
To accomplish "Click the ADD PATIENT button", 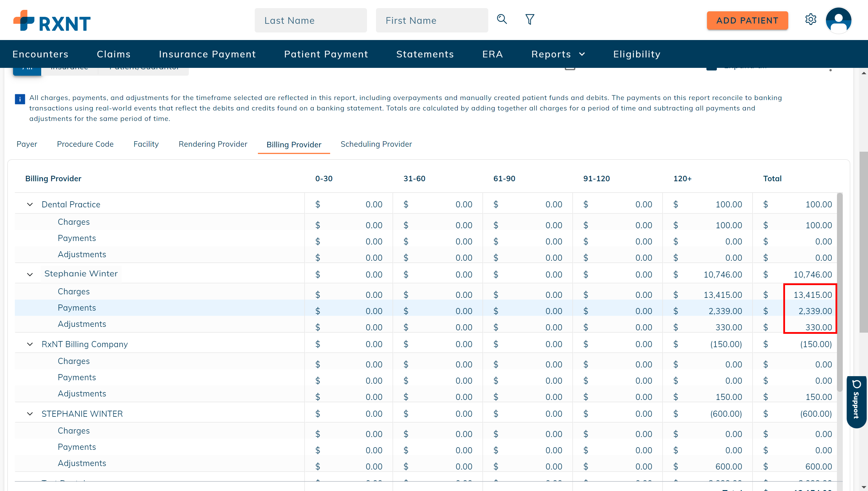I will pyautogui.click(x=747, y=20).
